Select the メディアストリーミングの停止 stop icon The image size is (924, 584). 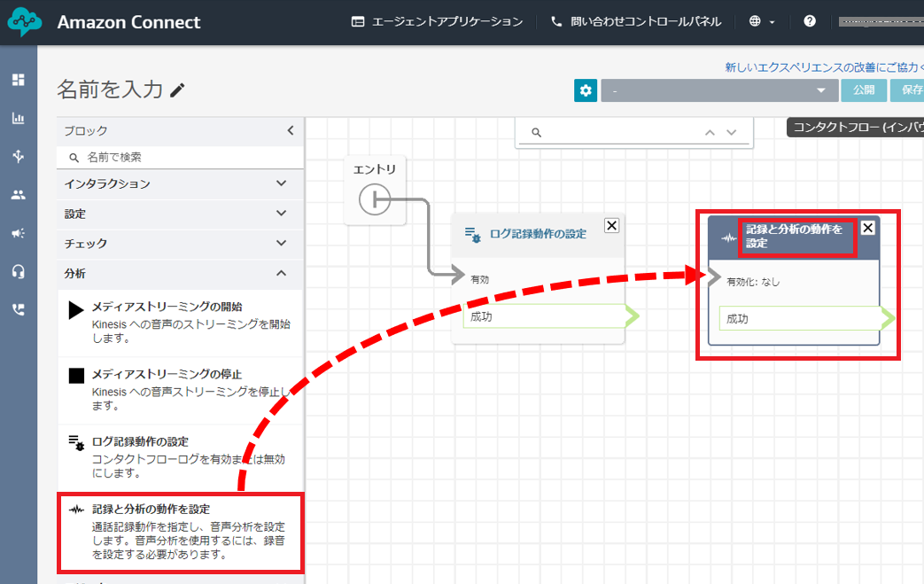pos(76,376)
